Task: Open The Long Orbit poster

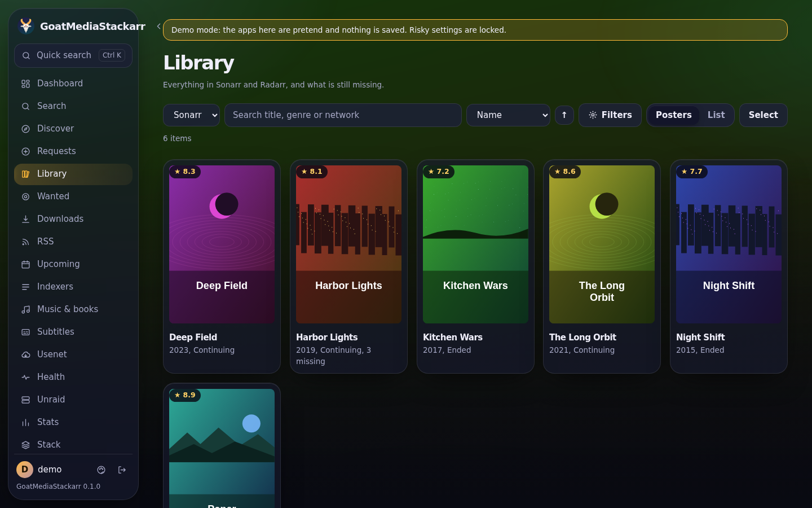Action: [x=602, y=244]
